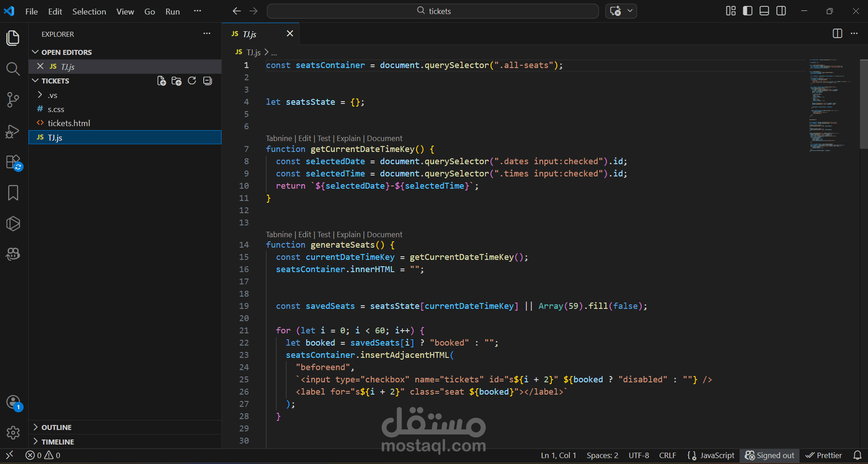
Task: Open the hidden menus ellipsis in menu bar
Action: coord(197,11)
